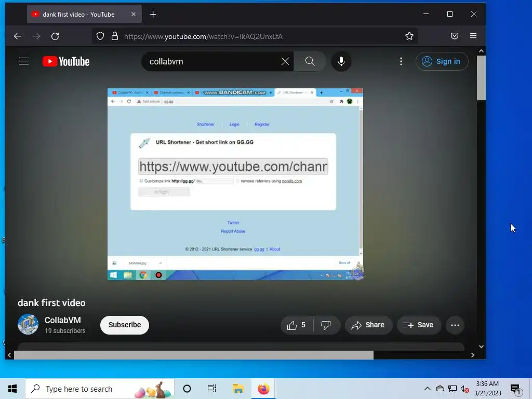Open the YouTube hamburger guide menu
The width and height of the screenshot is (532, 399).
point(24,61)
